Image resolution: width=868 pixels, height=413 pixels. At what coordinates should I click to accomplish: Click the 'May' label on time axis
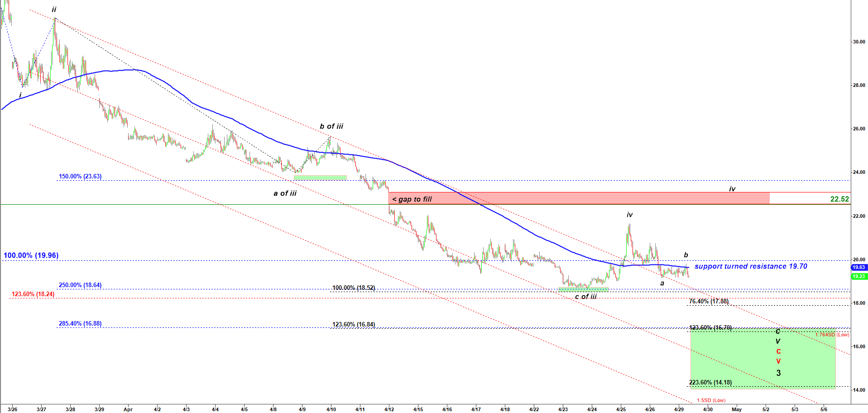pyautogui.click(x=737, y=409)
